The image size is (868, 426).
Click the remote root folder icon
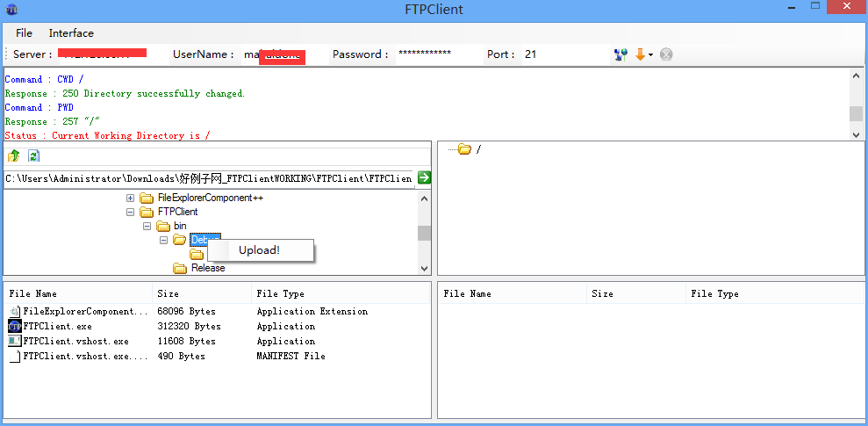[x=464, y=149]
